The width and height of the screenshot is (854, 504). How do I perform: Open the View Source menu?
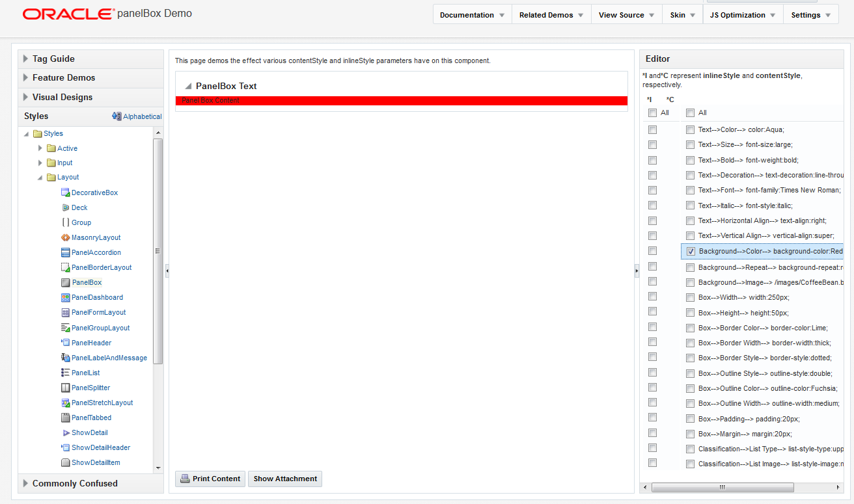627,15
